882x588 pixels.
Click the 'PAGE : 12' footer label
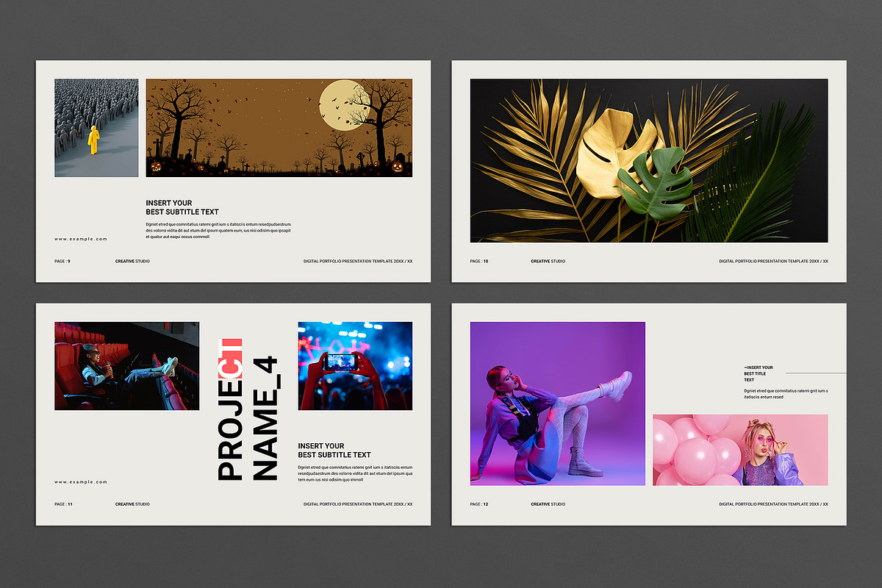pyautogui.click(x=479, y=504)
